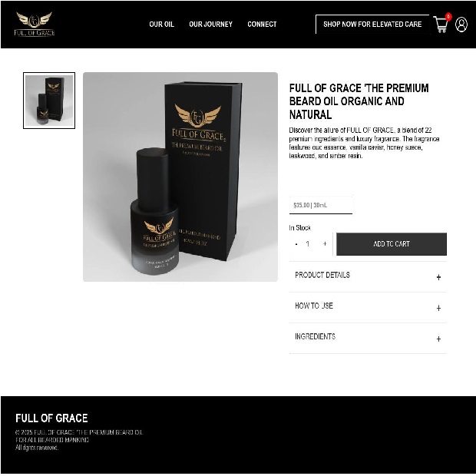Add the beard oil to cart
476x476 pixels.
392,244
